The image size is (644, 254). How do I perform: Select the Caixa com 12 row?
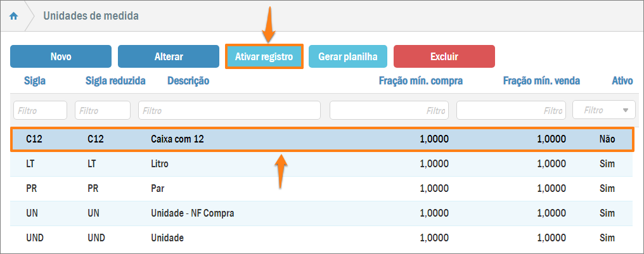point(321,139)
